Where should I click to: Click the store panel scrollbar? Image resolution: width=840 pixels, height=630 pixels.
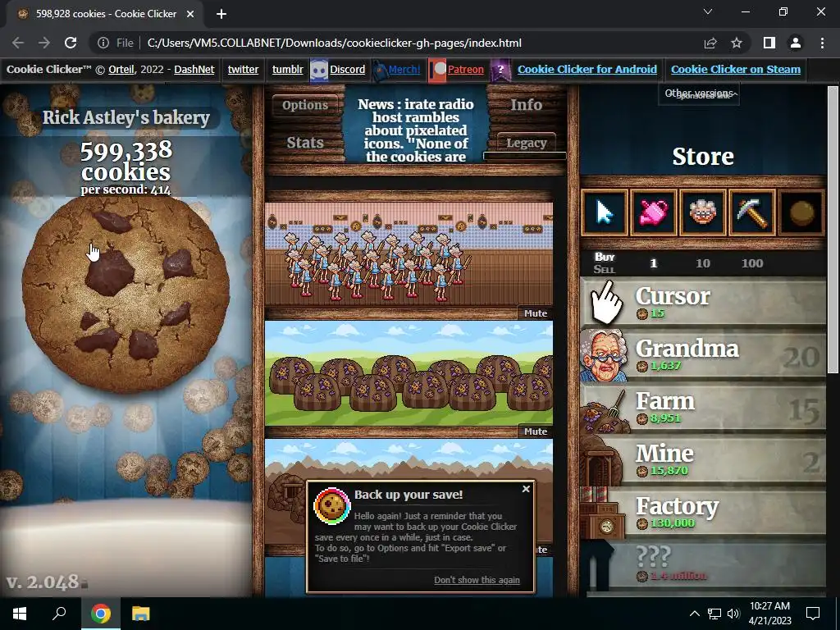coord(833,231)
